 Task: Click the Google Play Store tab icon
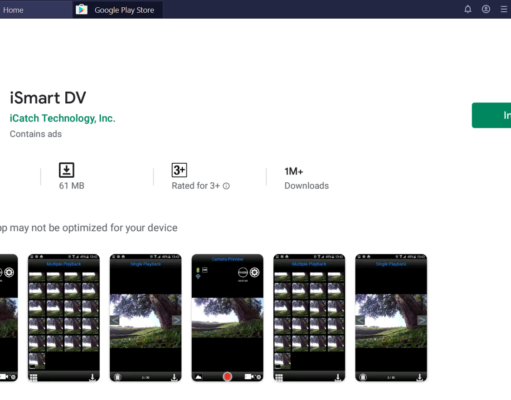pos(81,9)
